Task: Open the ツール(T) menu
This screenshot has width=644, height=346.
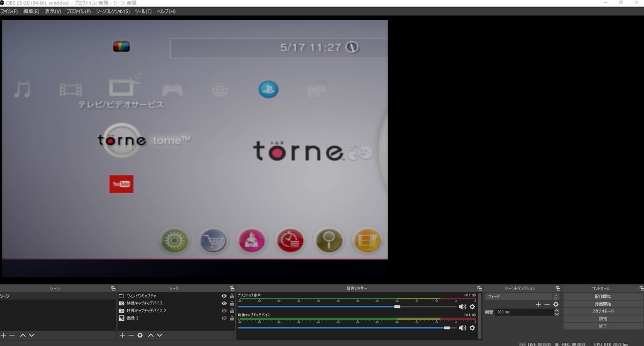Action: point(143,11)
